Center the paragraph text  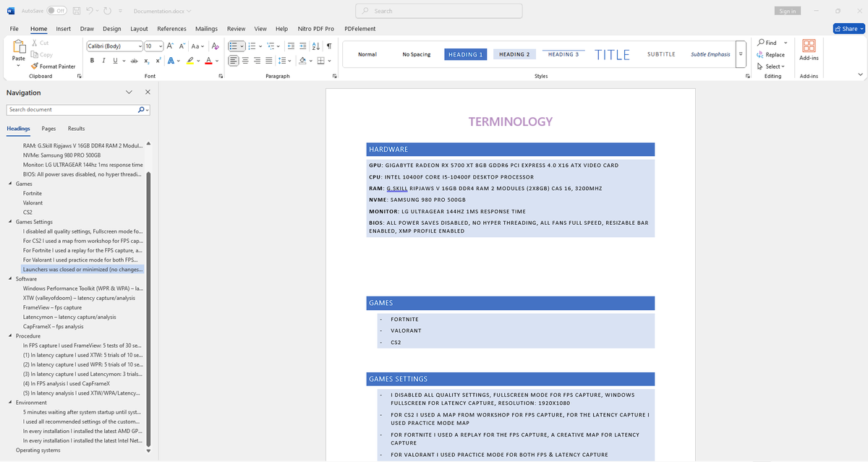coord(246,61)
